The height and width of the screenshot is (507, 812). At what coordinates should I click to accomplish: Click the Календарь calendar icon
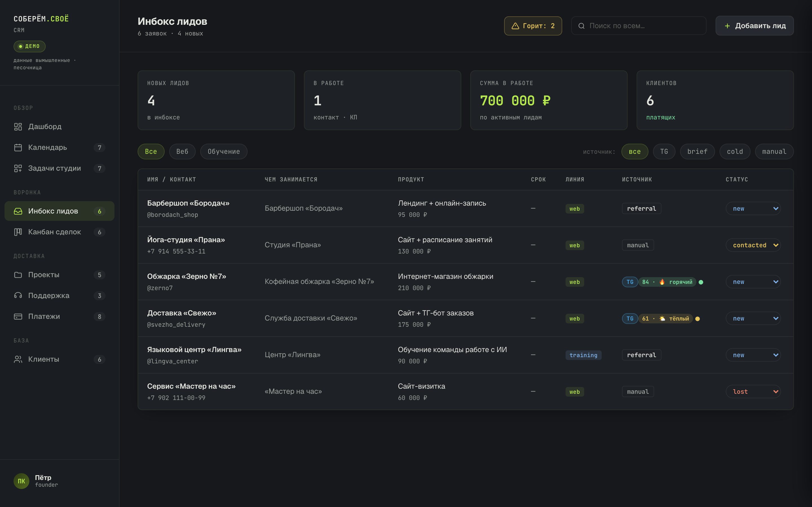pyautogui.click(x=18, y=148)
